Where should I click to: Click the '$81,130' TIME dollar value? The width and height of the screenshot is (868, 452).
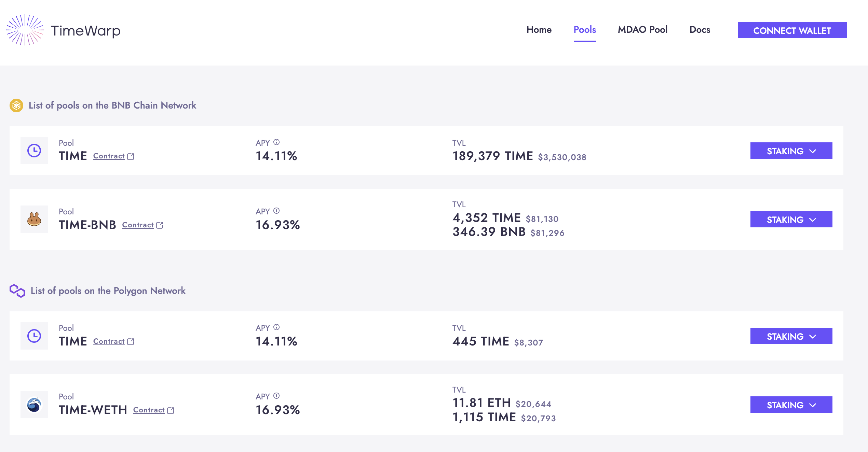click(542, 219)
